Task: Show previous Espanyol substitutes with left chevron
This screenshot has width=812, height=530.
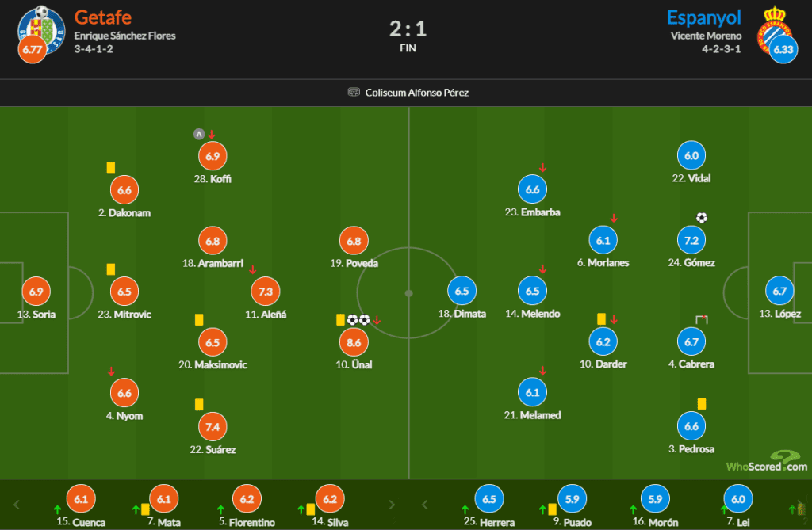Action: point(425,505)
